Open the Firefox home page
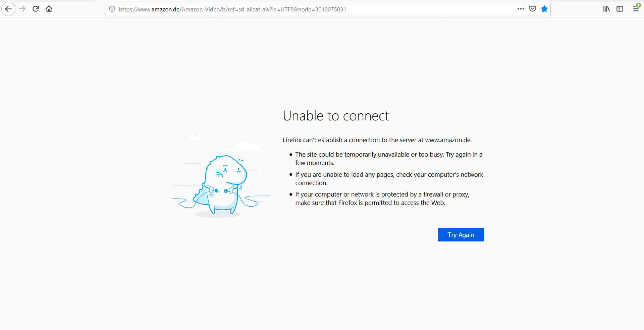 click(x=49, y=9)
